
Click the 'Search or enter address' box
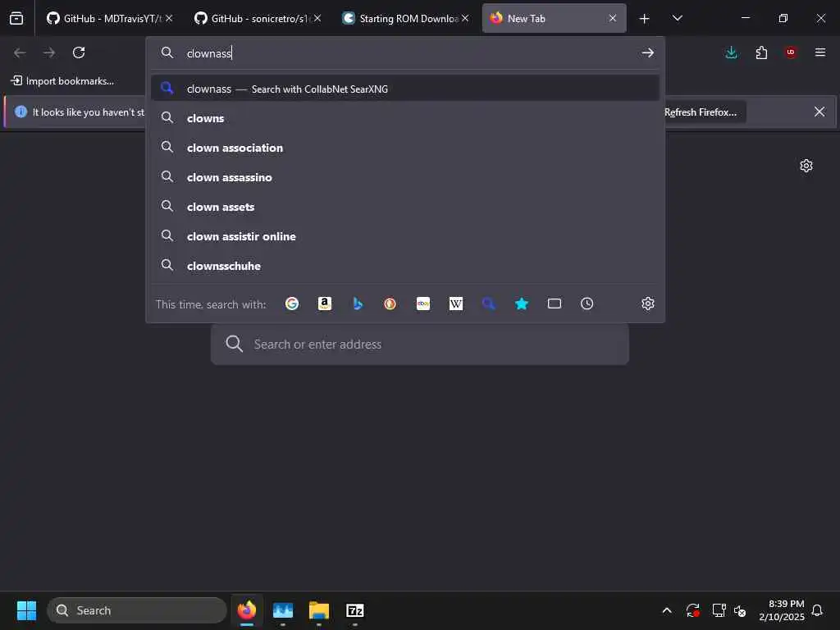pyautogui.click(x=419, y=344)
